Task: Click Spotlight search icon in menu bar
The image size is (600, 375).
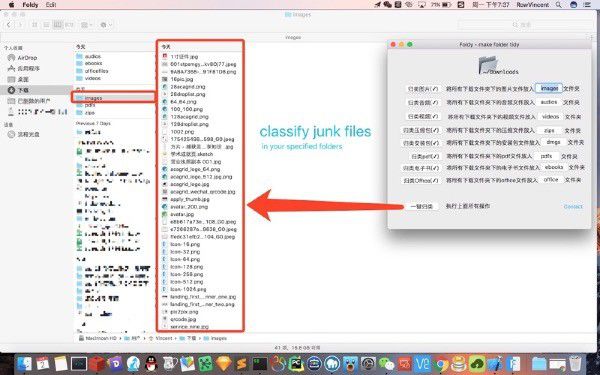Action: [559, 5]
